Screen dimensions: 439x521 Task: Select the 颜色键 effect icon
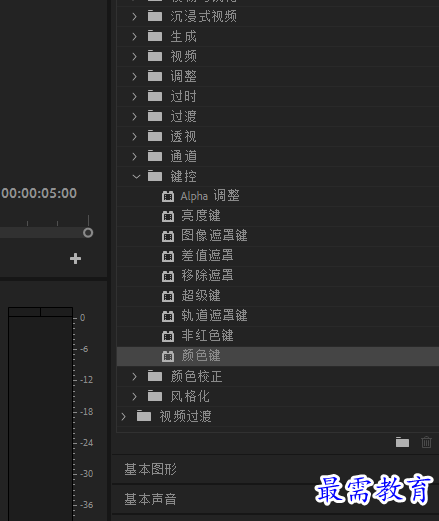click(168, 356)
